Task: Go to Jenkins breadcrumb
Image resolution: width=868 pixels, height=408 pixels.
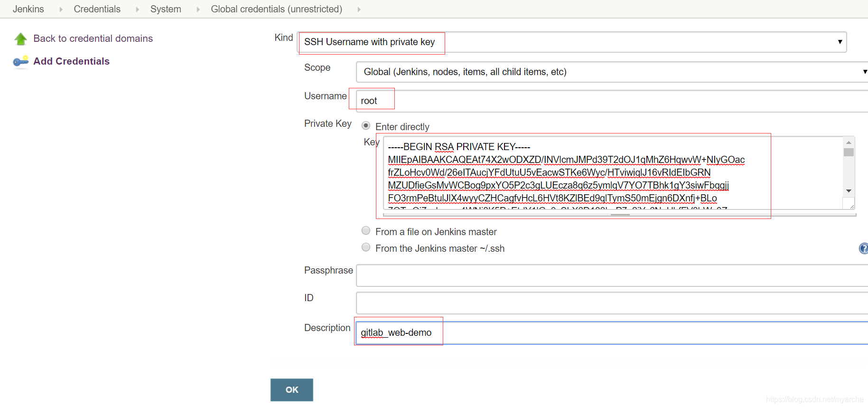Action: [x=28, y=9]
